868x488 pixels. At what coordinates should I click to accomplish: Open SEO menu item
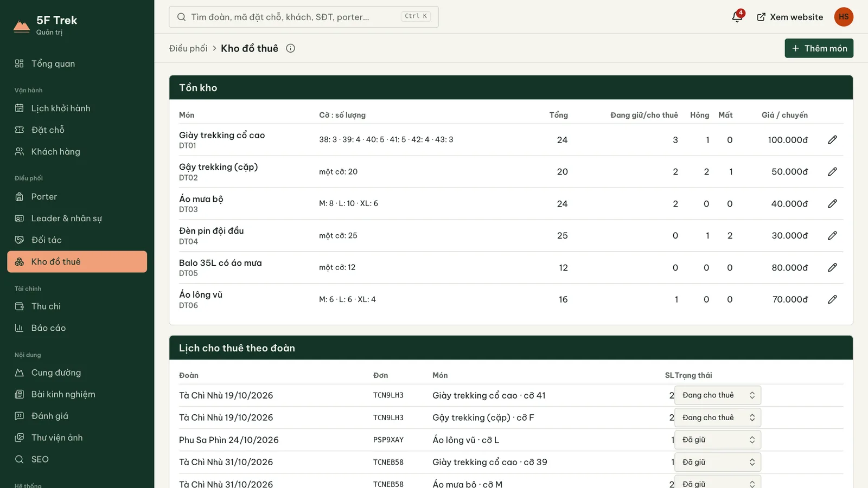[77, 459]
